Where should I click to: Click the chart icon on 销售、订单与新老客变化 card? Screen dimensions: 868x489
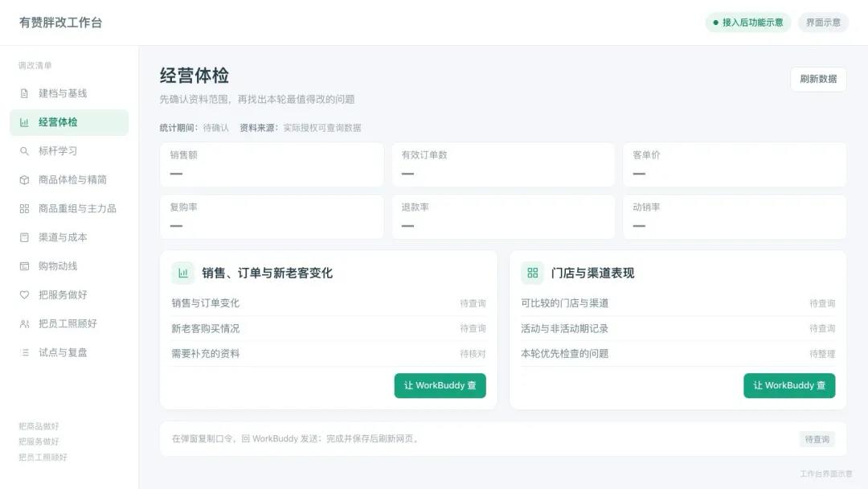pyautogui.click(x=182, y=273)
